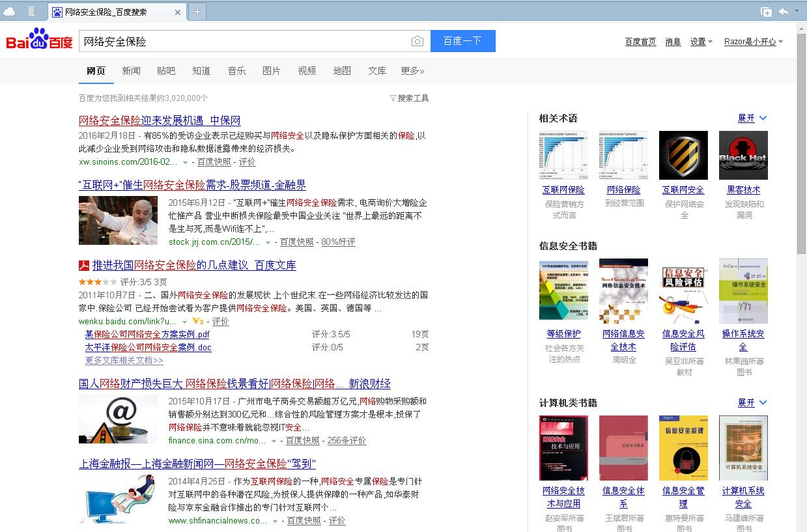Click V3 badge next to wenku.baidu.com
The image size is (807, 532).
[198, 321]
